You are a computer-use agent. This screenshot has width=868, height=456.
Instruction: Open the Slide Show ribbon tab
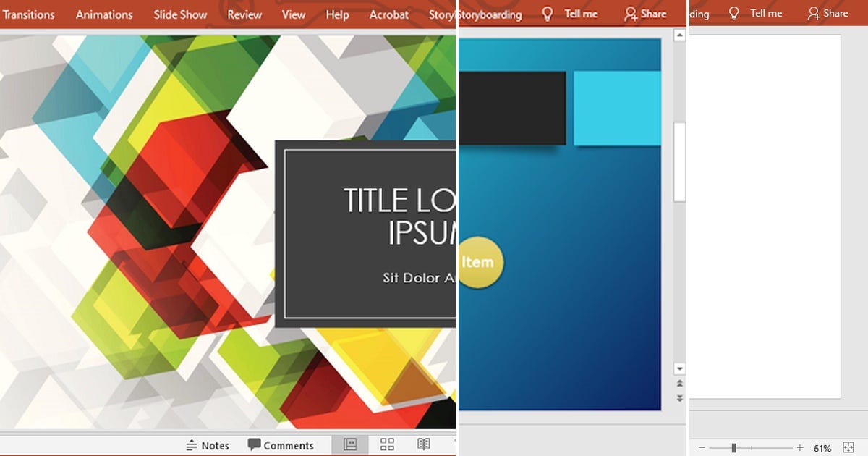[x=179, y=14]
